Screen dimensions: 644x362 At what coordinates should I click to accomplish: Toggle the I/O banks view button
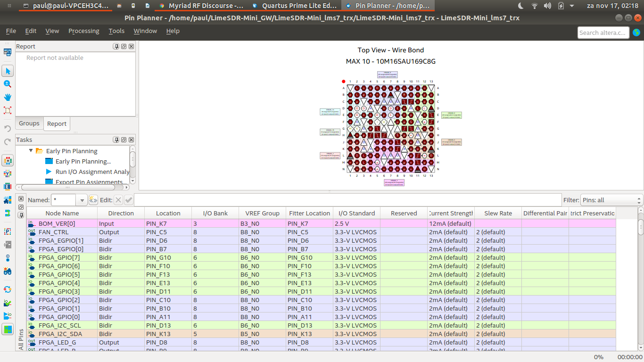click(x=8, y=161)
